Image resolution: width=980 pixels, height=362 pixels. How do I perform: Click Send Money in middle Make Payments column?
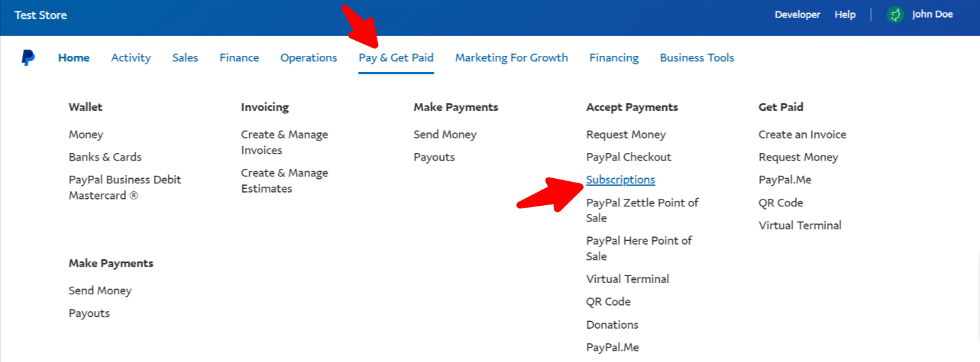pos(445,135)
